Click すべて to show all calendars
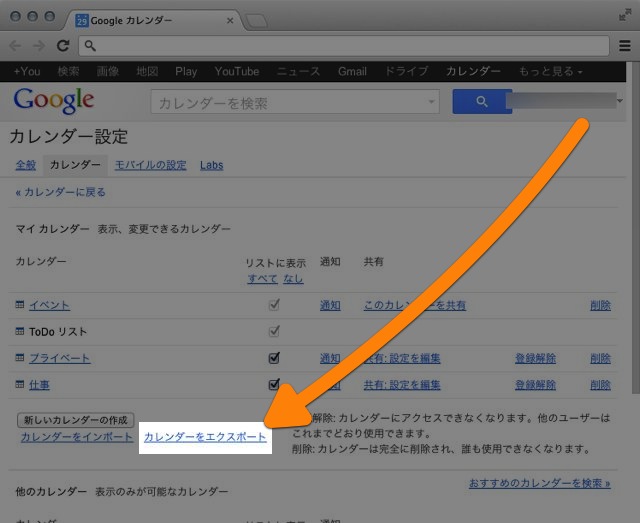 click(x=262, y=279)
